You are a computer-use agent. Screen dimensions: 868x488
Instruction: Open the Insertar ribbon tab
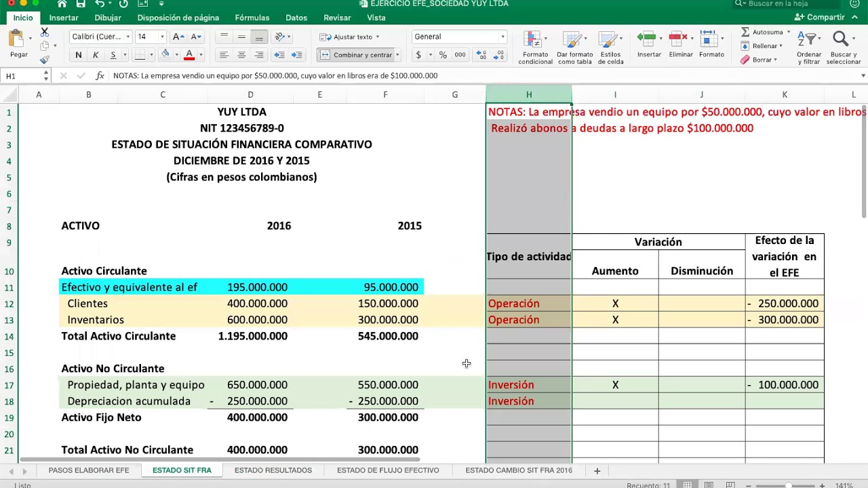[x=64, y=18]
